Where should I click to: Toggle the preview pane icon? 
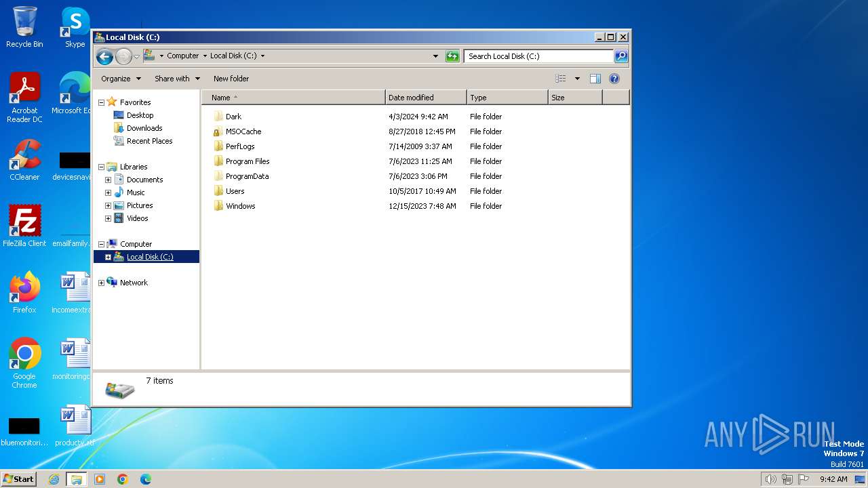click(595, 79)
